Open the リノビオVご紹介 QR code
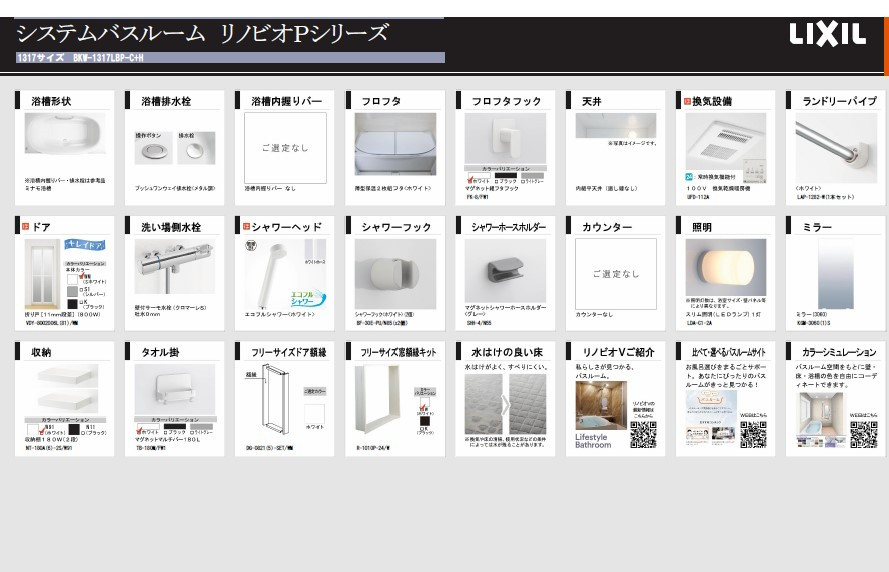889x572 pixels. tap(643, 435)
